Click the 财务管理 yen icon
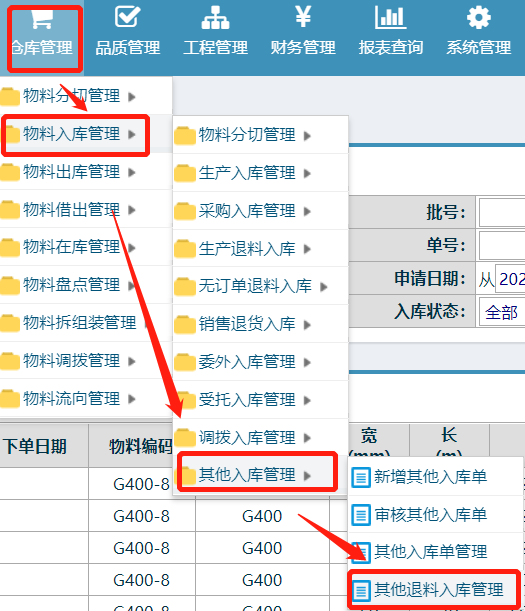 pos(303,16)
